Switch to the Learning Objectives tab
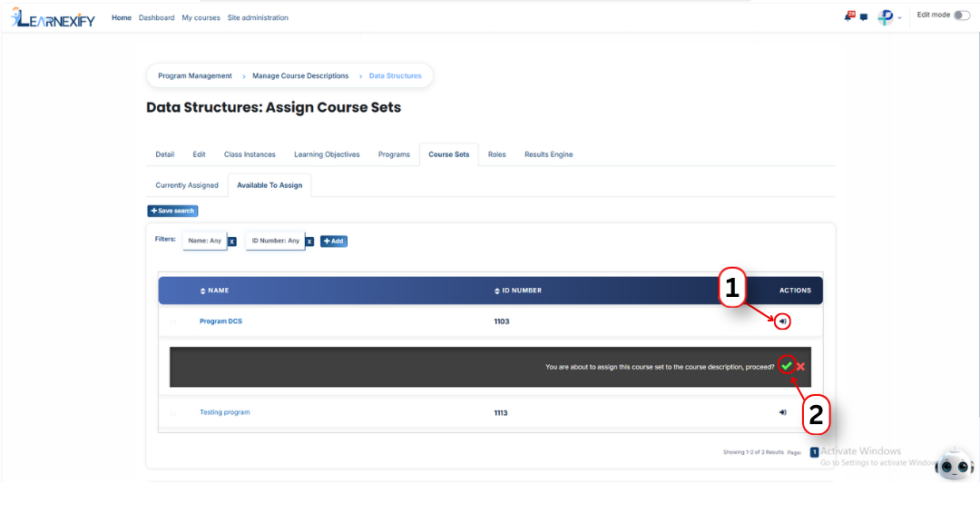Viewport: 980px width, 514px height. pyautogui.click(x=327, y=154)
